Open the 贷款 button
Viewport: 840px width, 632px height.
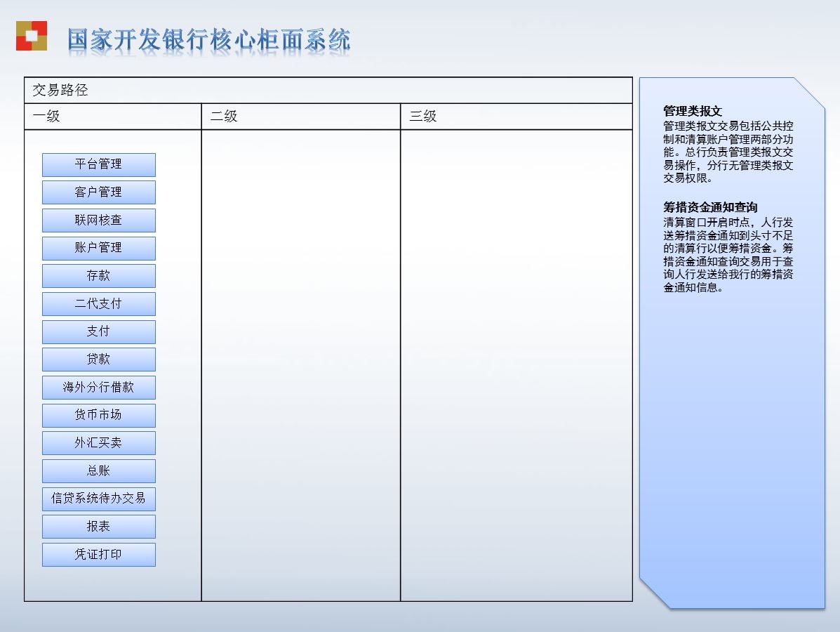point(98,360)
